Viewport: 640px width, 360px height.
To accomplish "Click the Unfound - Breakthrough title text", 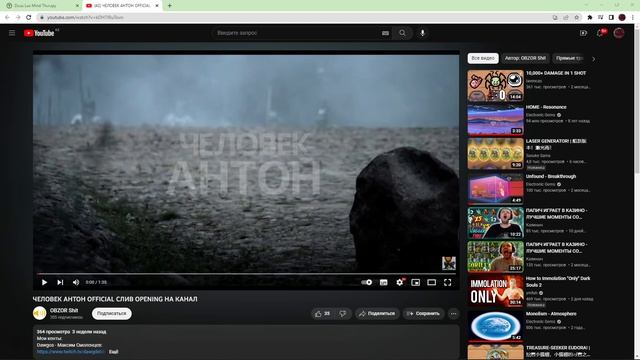I will 551,176.
